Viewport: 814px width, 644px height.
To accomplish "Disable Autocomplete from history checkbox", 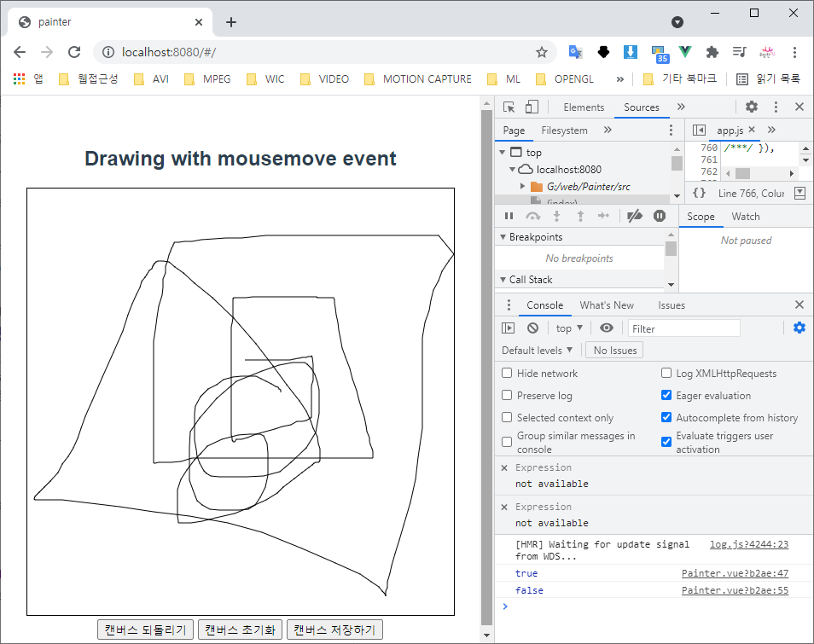I will tap(666, 418).
